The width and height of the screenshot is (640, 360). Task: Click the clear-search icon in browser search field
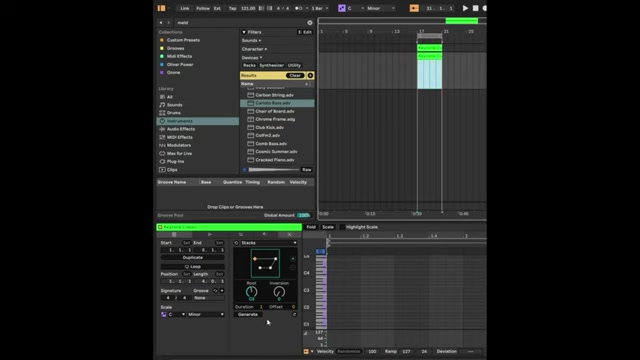(x=310, y=23)
